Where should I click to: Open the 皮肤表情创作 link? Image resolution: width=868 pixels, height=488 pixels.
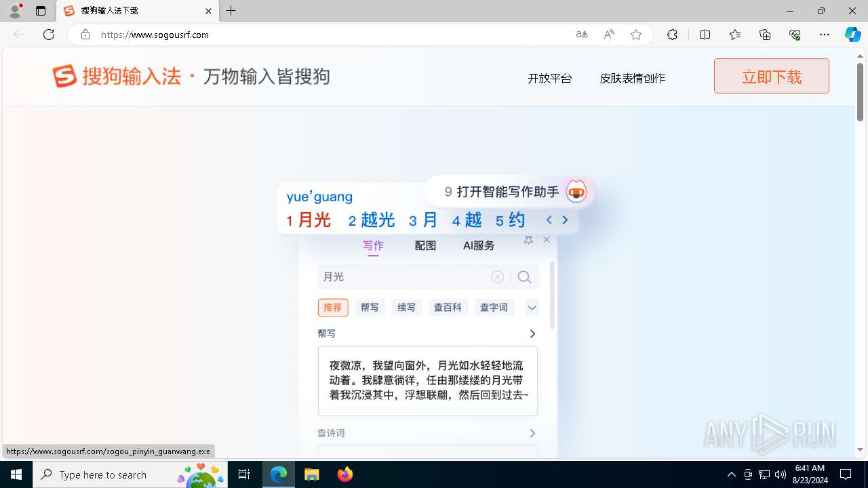(633, 79)
